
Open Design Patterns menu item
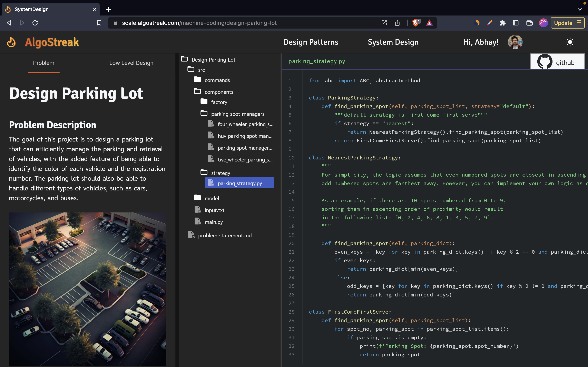tap(311, 42)
